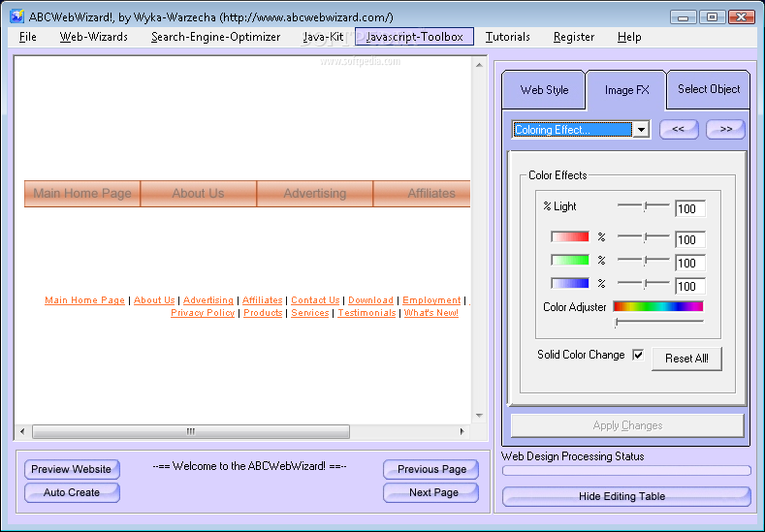The width and height of the screenshot is (765, 532).
Task: Switch to the Image FX tab
Action: pos(626,90)
